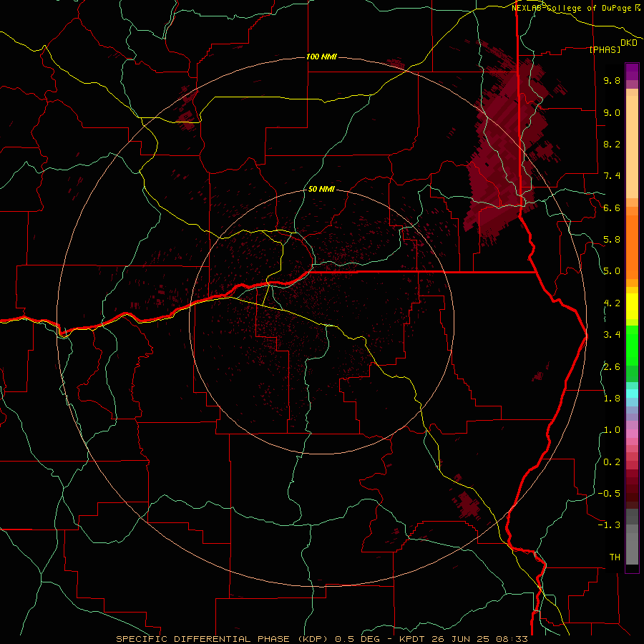Screen dimensions: 644x644
Task: Click the peach segment of the color bar
Action: click(632, 147)
